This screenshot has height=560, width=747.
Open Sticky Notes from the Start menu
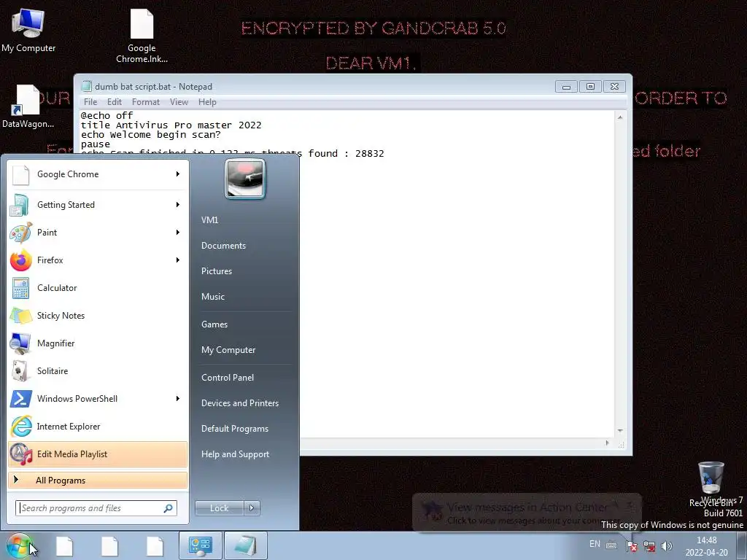coord(97,315)
